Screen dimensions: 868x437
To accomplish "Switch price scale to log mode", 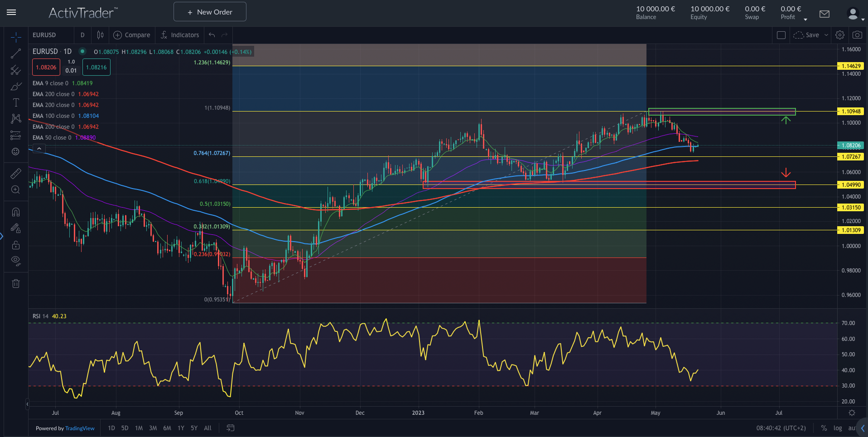I will tap(838, 428).
